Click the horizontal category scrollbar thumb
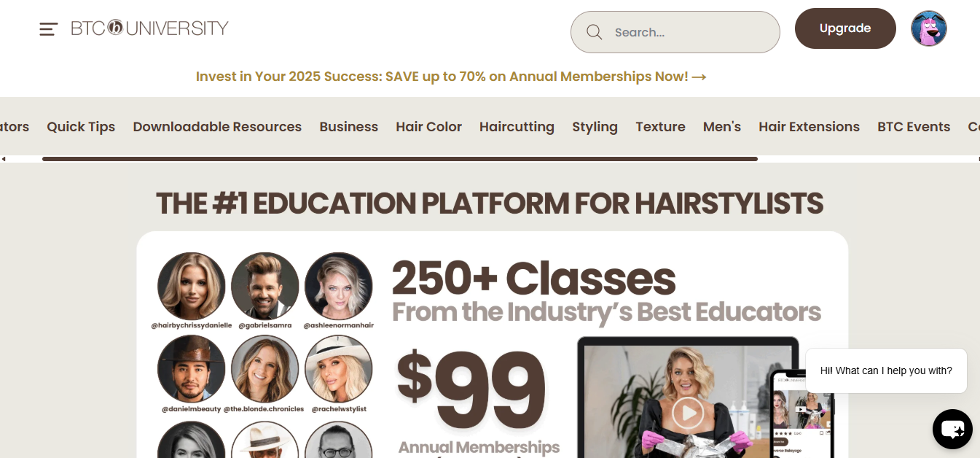This screenshot has width=980, height=458. [x=400, y=159]
